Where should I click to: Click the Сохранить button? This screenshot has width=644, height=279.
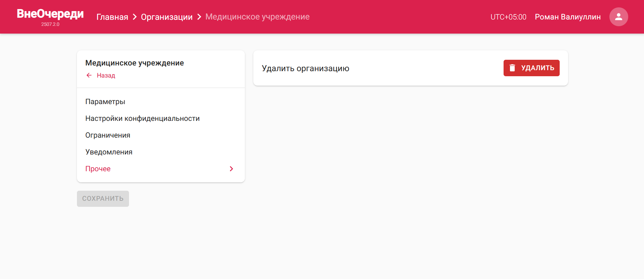coord(103,199)
